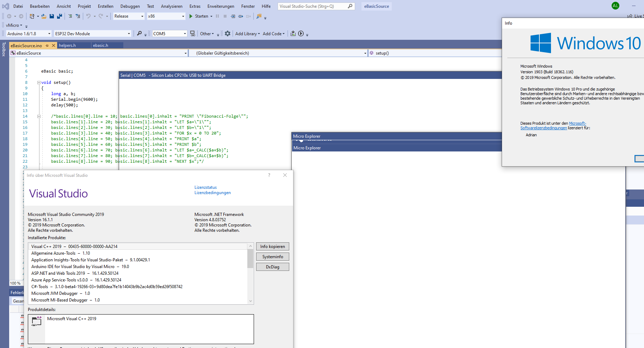Click the green Starten play icon

pyautogui.click(x=191, y=16)
